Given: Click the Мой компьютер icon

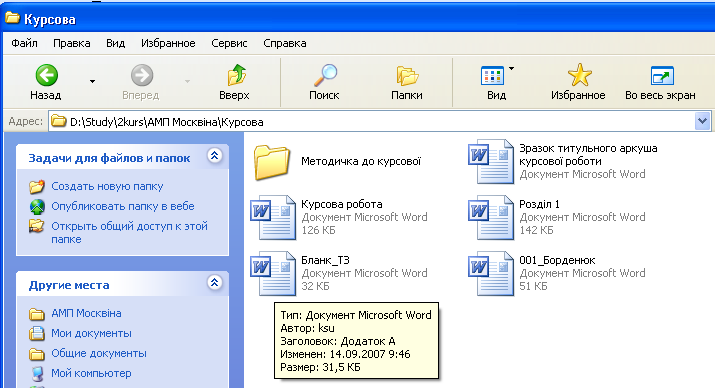Looking at the screenshot, I should 37,373.
